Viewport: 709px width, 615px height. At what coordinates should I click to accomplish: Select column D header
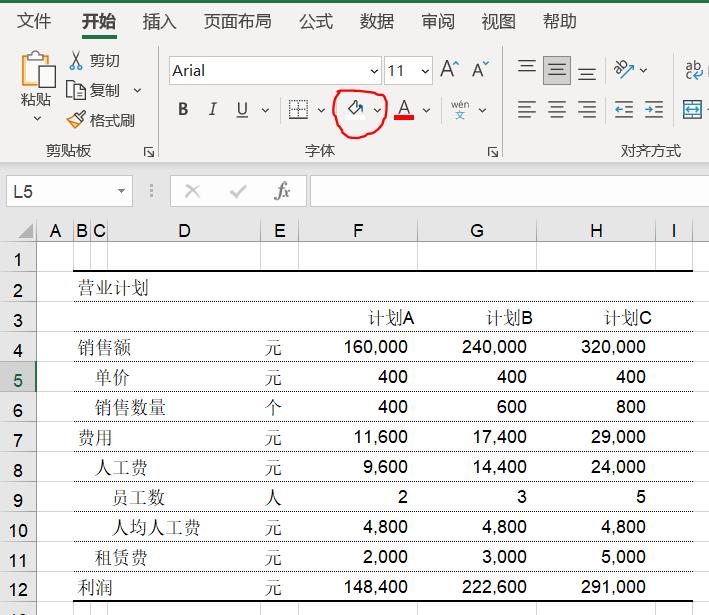pos(184,231)
